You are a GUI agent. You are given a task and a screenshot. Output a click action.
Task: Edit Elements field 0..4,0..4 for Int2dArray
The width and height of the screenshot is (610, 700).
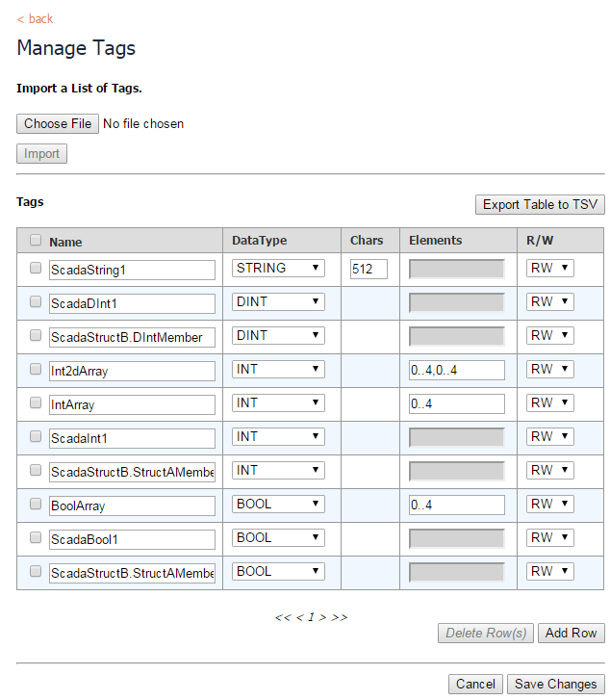click(x=457, y=370)
